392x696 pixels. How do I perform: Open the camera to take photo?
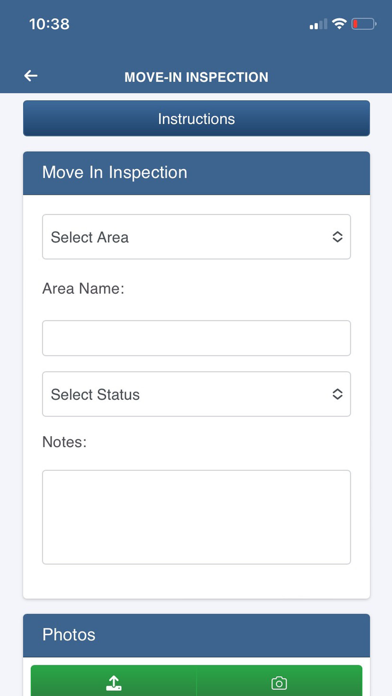(x=279, y=683)
